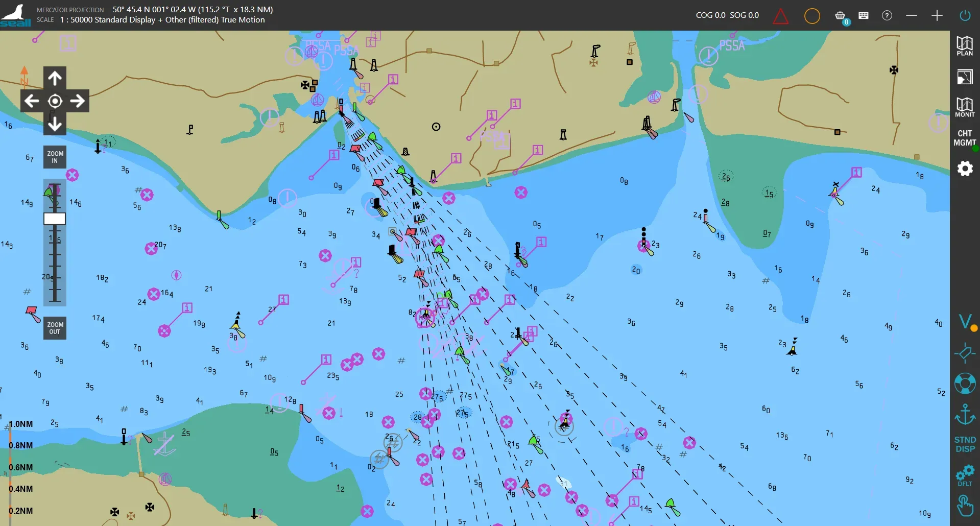Open the on-screen keyboard

(x=864, y=15)
